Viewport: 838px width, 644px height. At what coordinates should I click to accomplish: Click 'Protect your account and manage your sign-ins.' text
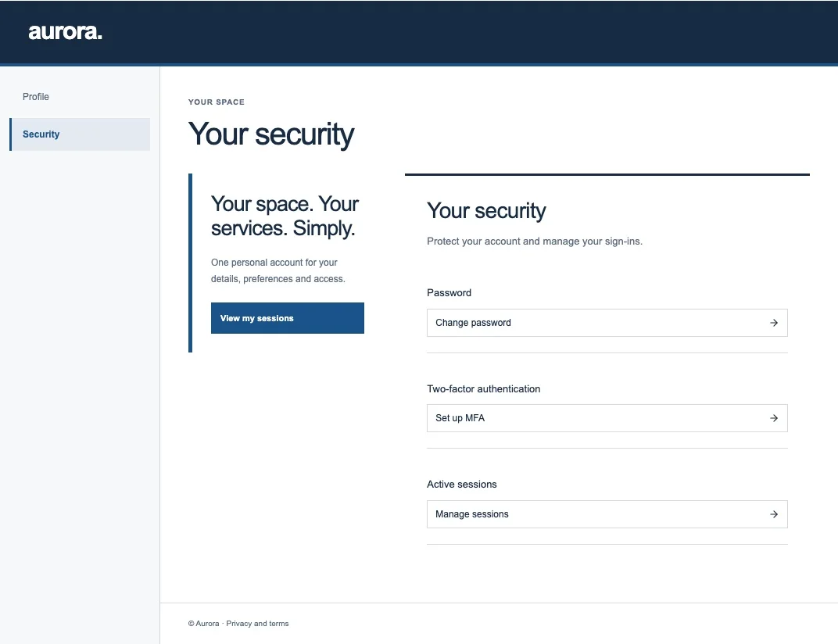pos(535,241)
